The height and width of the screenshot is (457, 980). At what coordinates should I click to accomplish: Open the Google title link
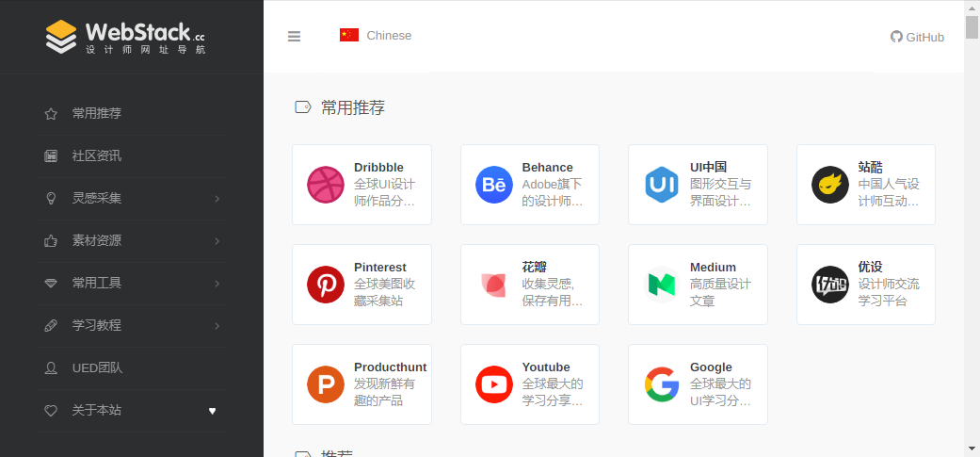pos(712,367)
